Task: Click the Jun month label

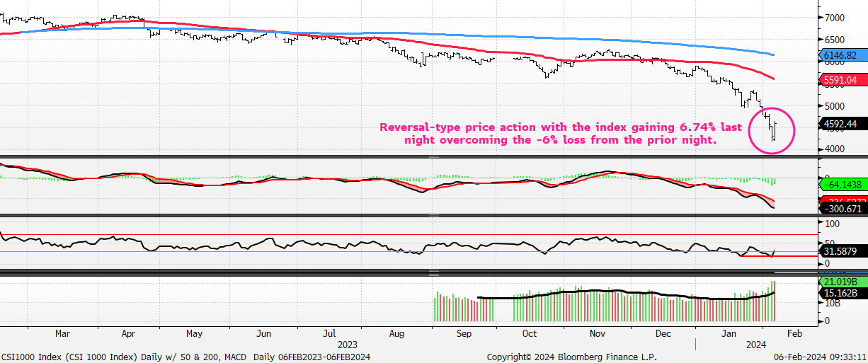Action: coord(263,333)
